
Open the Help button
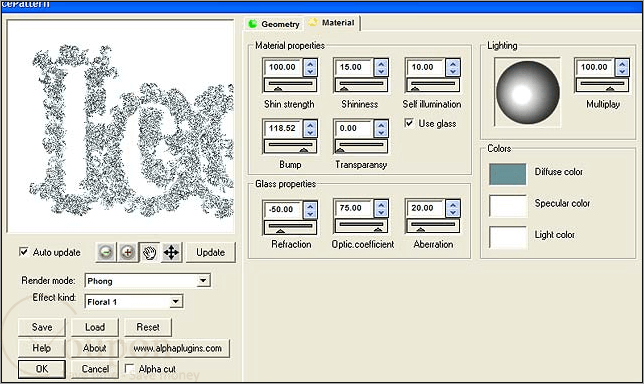42,348
